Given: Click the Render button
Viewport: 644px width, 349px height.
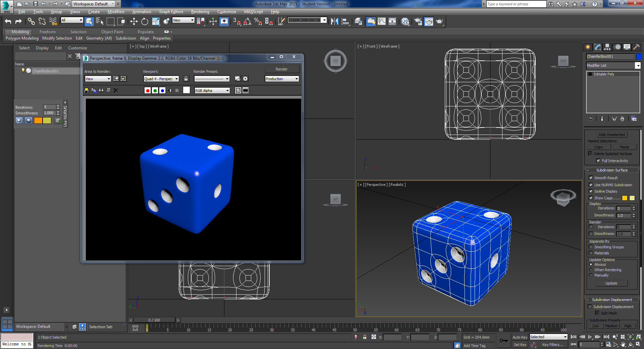Looking at the screenshot, I should 281,69.
